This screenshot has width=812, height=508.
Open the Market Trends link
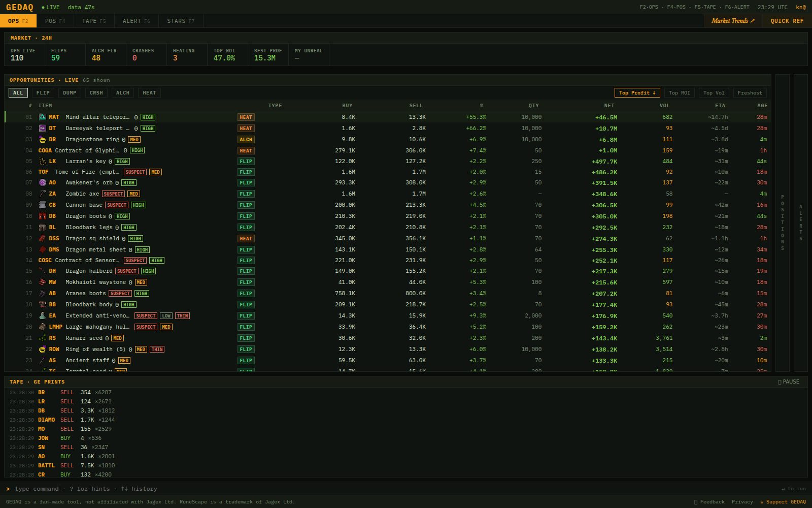pos(733,21)
